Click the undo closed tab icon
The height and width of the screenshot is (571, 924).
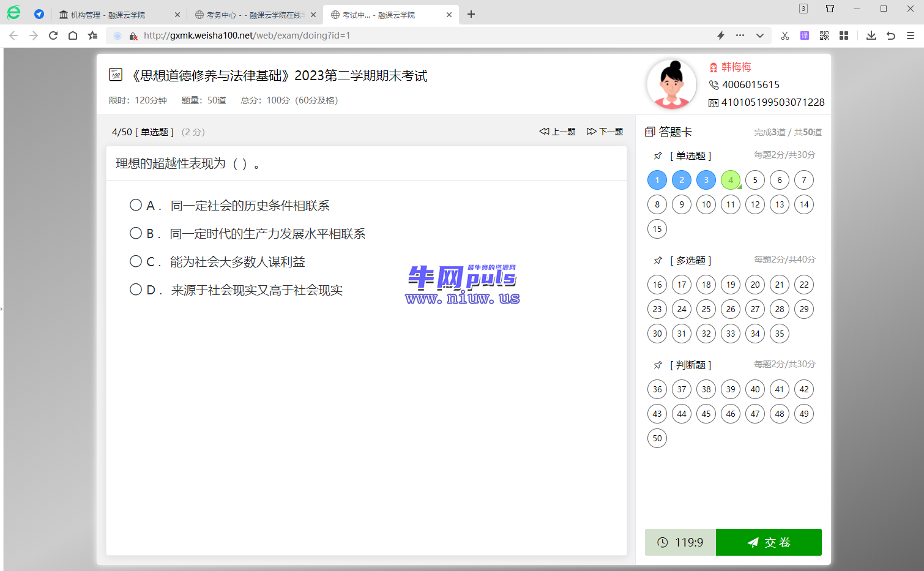[x=891, y=35]
